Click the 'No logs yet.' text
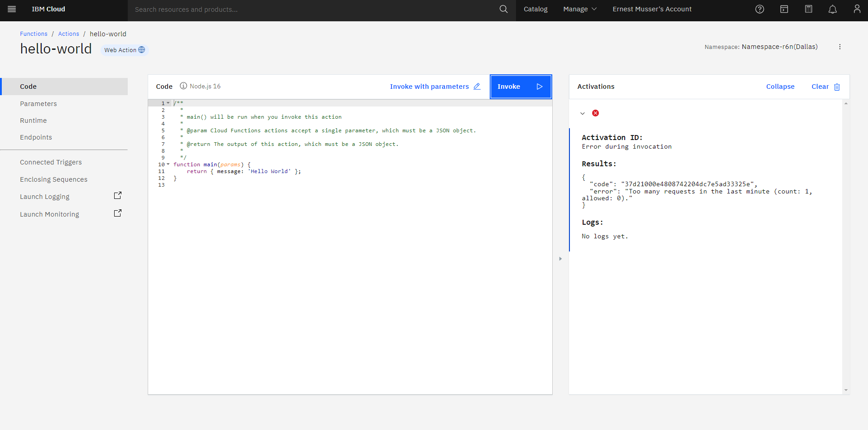Screen dimensions: 868x430 coord(605,236)
